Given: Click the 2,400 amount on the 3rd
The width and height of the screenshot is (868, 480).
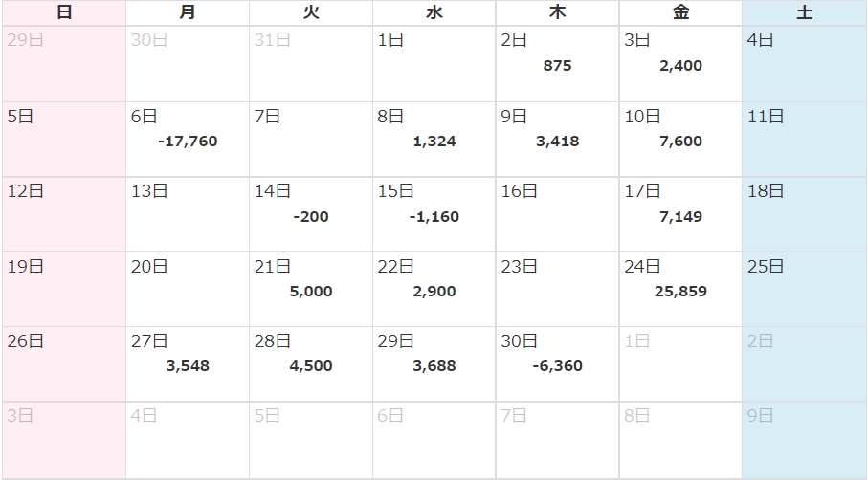Looking at the screenshot, I should pos(680,66).
